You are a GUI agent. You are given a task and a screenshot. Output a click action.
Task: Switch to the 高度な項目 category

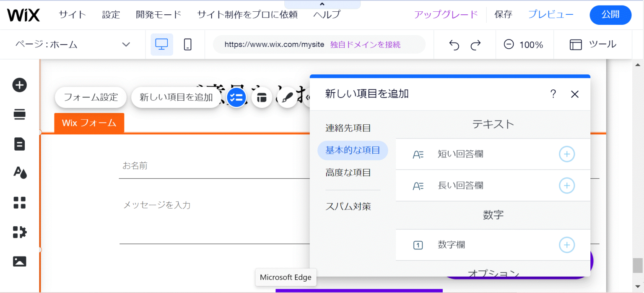coord(348,173)
